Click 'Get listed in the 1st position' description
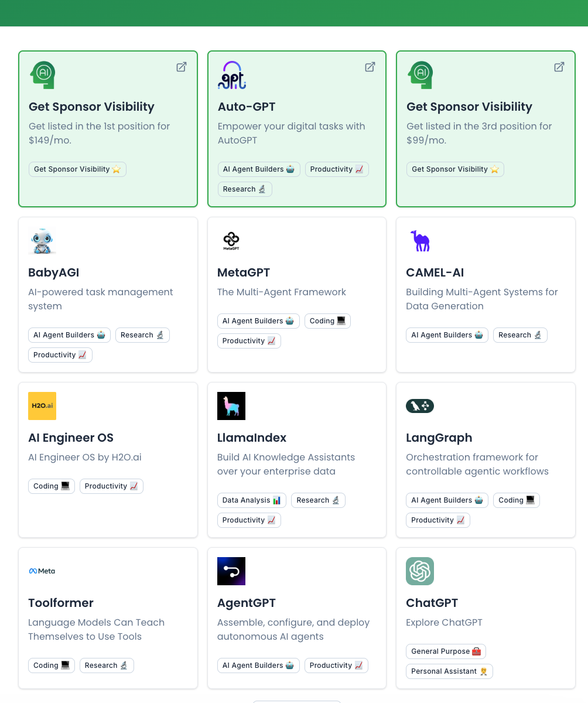588x703 pixels. [100, 133]
